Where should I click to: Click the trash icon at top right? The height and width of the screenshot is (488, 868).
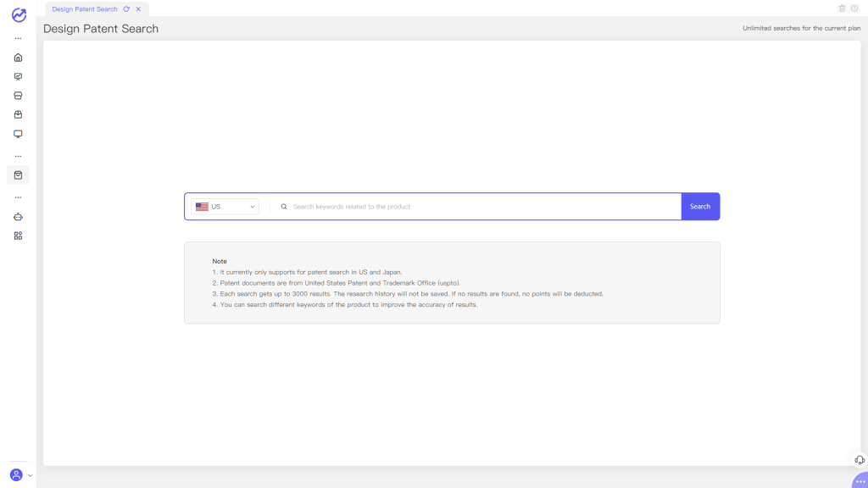pyautogui.click(x=842, y=8)
